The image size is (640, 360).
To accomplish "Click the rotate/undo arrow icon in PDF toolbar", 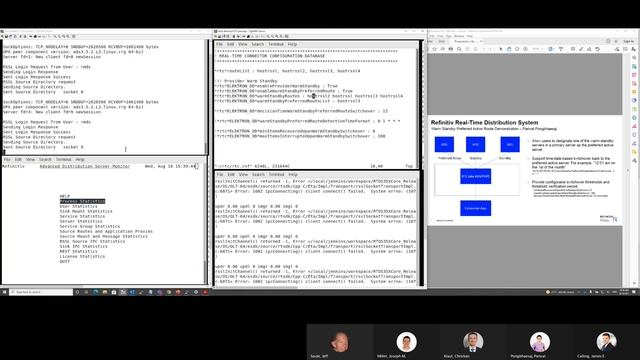I will (x=598, y=49).
